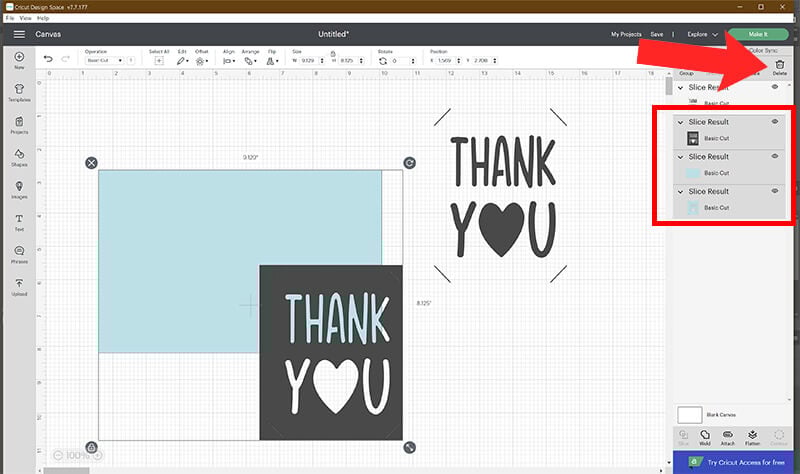800x474 pixels.
Task: Click the height size input field
Action: tap(348, 61)
